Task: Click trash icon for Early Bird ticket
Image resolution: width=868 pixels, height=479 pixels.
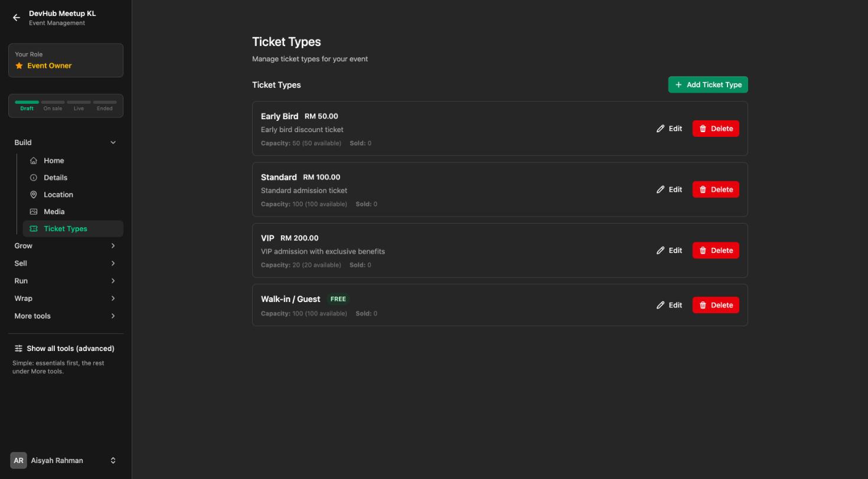Action: (703, 129)
